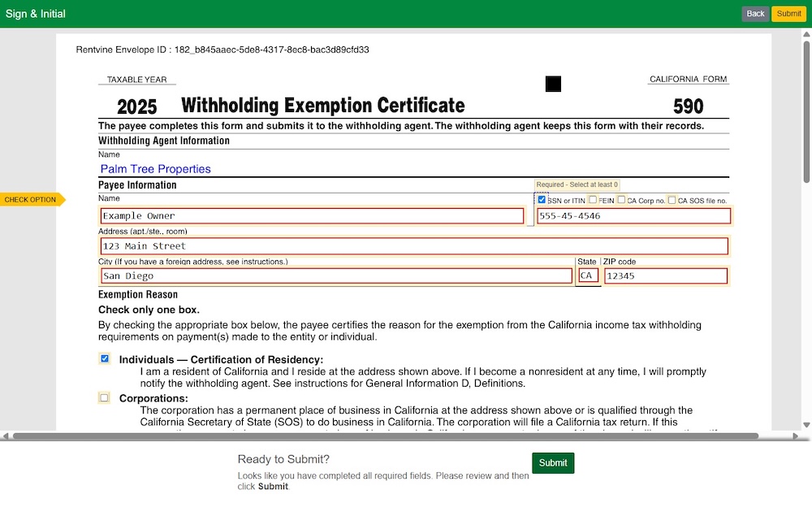Click the Payee Information heading
812x512 pixels.
click(137, 185)
